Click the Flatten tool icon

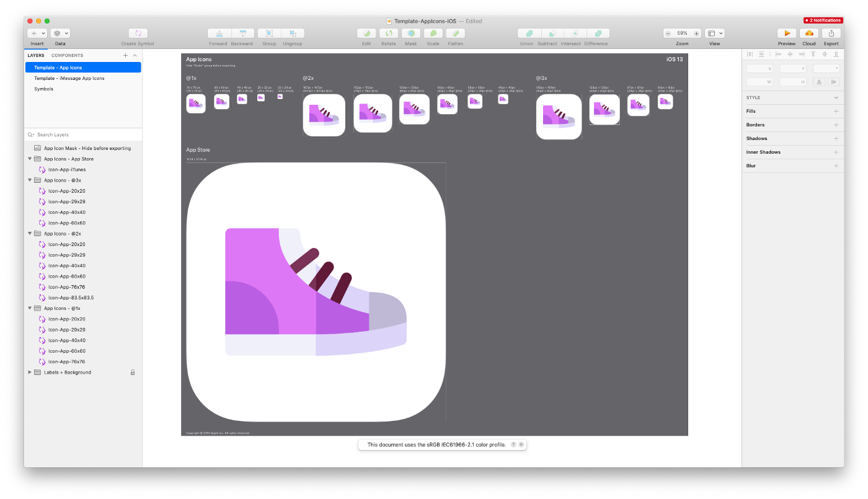click(x=456, y=33)
